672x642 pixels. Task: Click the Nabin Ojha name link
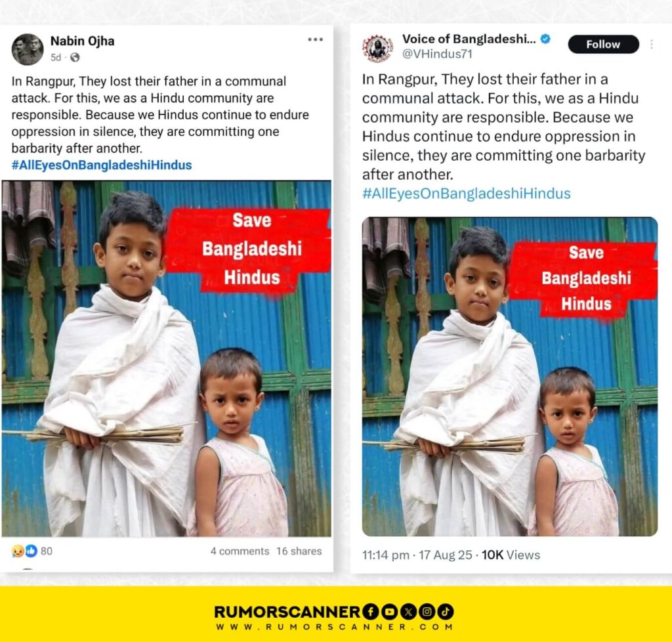(x=82, y=41)
